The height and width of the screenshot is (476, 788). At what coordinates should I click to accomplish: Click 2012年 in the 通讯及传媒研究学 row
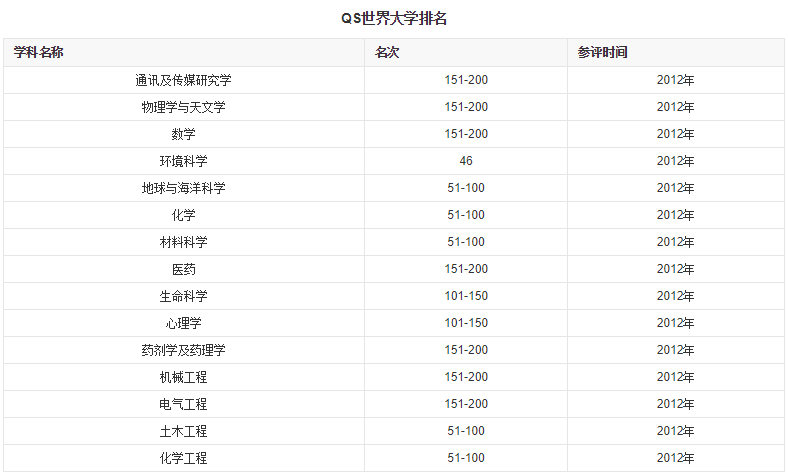tap(675, 80)
